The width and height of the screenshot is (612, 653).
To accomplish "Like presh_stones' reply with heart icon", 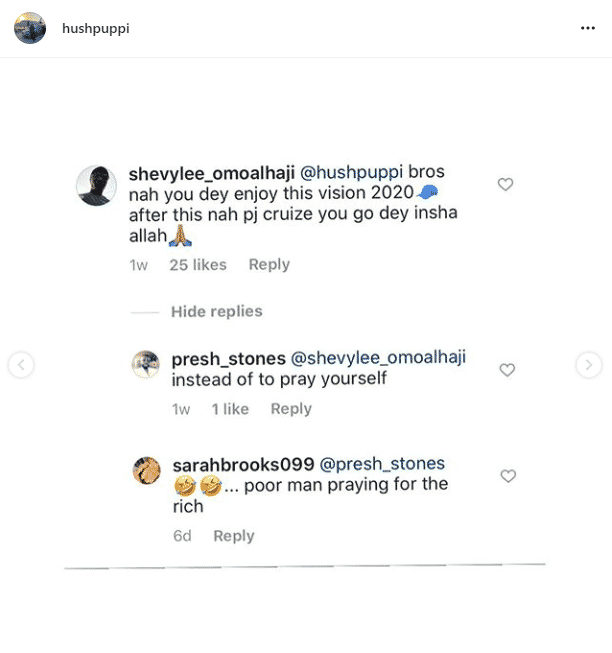I will [x=507, y=370].
